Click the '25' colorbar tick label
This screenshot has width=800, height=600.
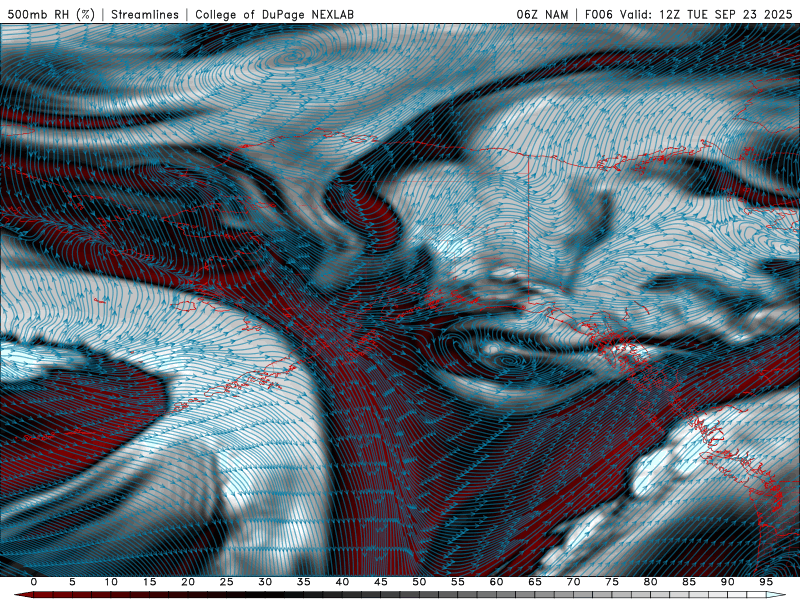pyautogui.click(x=227, y=582)
